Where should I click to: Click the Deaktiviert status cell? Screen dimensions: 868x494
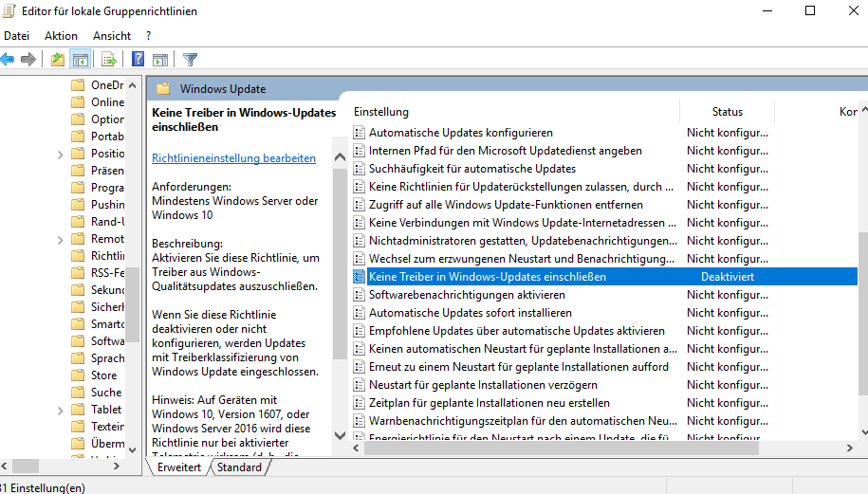727,277
